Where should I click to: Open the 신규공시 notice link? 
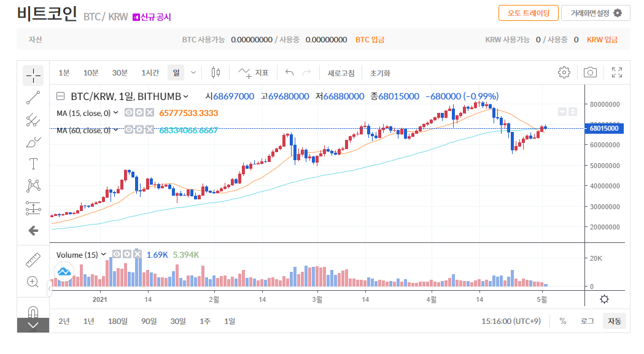[x=152, y=17]
